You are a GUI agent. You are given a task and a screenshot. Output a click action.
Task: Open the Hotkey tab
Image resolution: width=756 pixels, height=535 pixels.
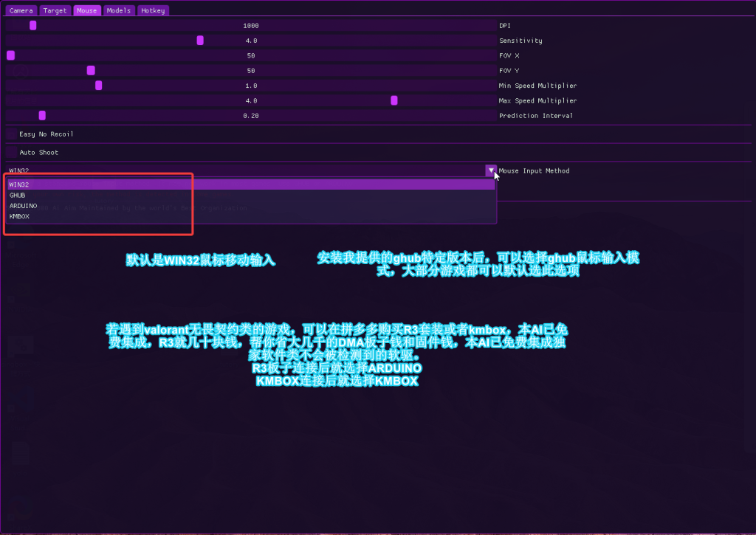pyautogui.click(x=153, y=10)
